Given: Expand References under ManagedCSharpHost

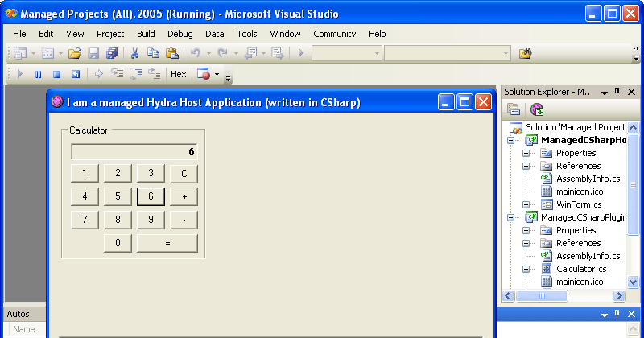Looking at the screenshot, I should tap(526, 166).
